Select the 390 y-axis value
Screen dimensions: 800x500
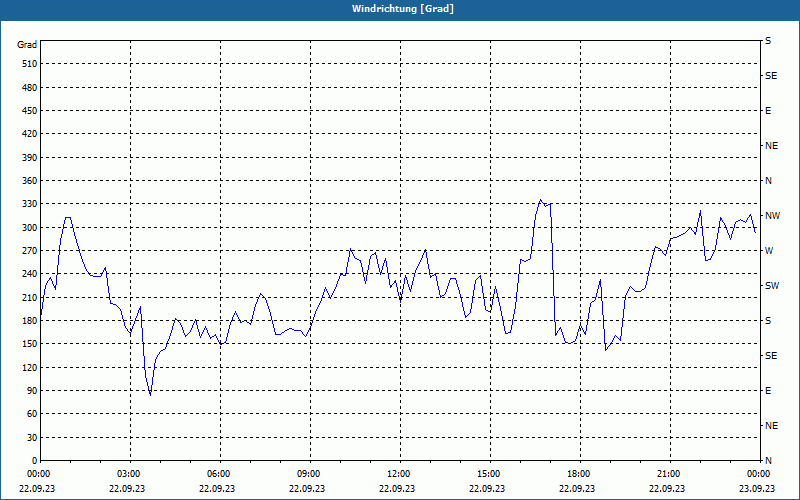pyautogui.click(x=29, y=157)
